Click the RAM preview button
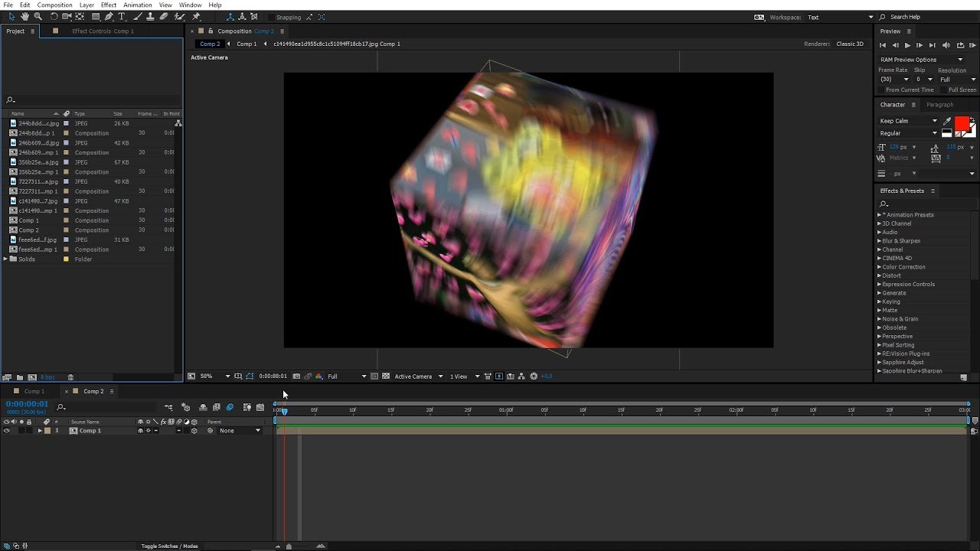Viewport: 980px width, 551px height. pyautogui.click(x=972, y=45)
